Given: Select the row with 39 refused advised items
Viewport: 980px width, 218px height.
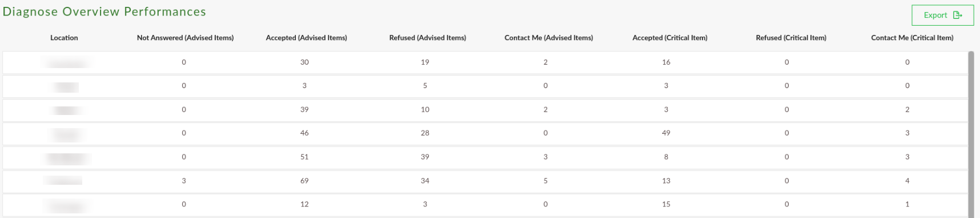Looking at the screenshot, I should click(485, 157).
